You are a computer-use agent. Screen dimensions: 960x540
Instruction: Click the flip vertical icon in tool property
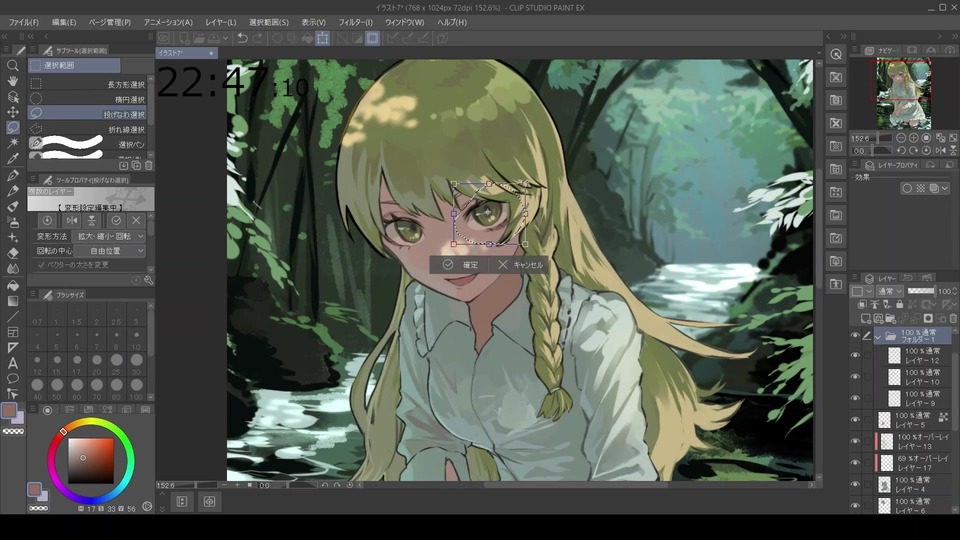point(91,220)
